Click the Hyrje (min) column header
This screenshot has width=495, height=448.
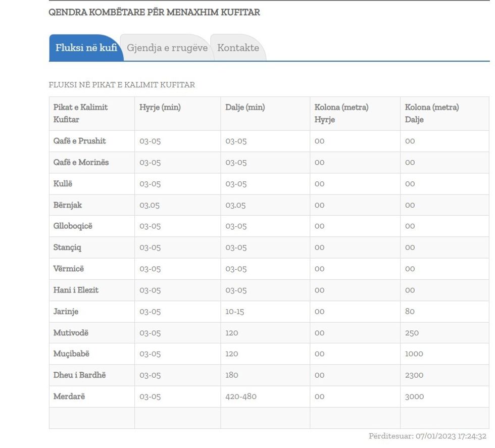pos(160,107)
